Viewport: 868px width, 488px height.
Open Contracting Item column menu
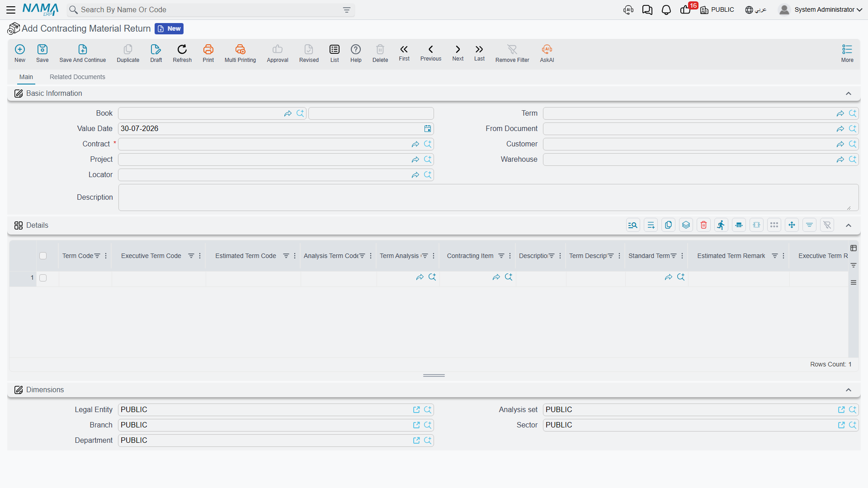point(510,256)
